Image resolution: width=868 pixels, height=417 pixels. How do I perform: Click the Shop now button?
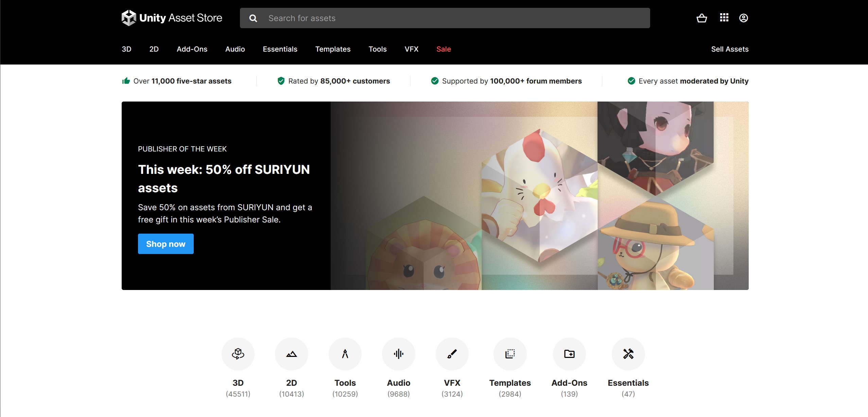coord(166,243)
